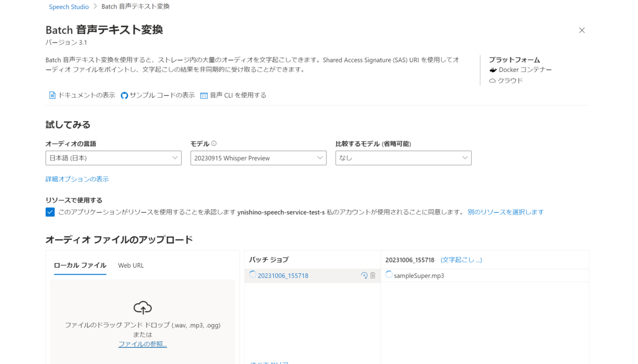Click the GitHub icon beside サンプル コードの表示
Viewport: 638px width, 364px height.
tap(124, 96)
